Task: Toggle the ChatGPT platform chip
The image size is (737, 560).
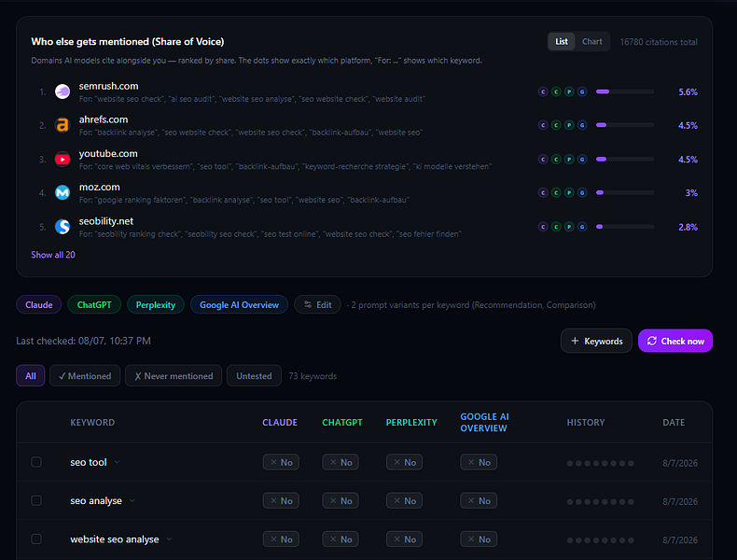Action: point(94,304)
